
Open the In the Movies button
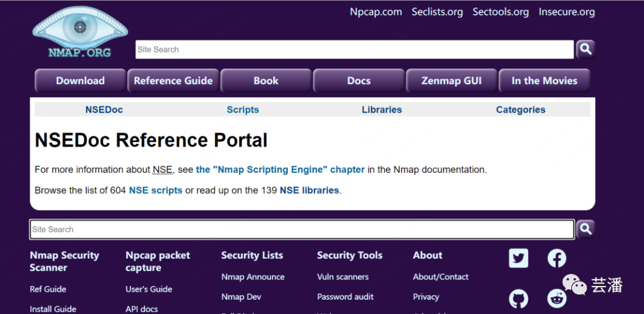544,80
